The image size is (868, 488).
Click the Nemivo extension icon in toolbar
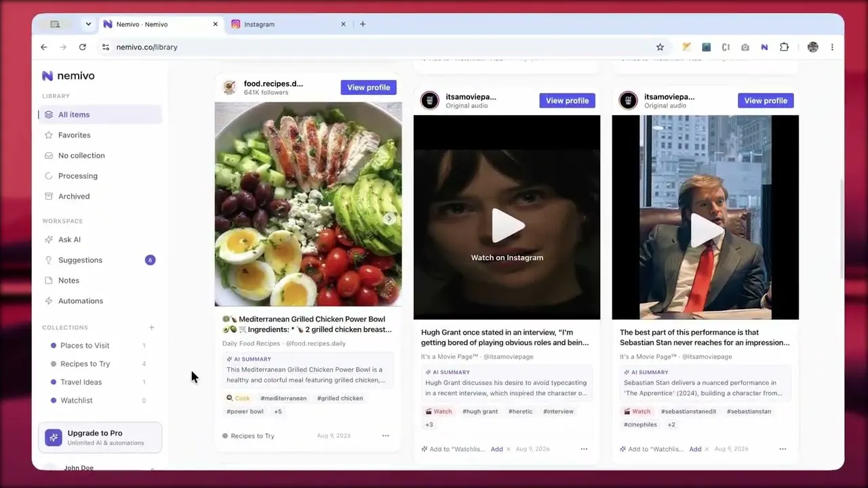coord(764,47)
